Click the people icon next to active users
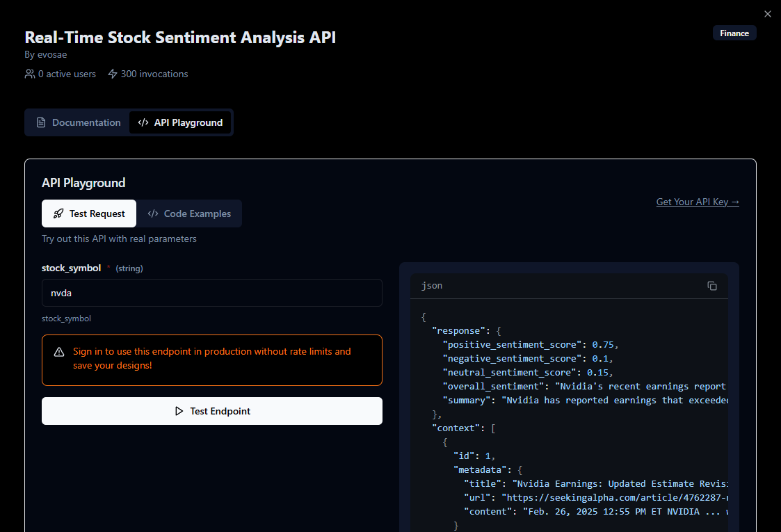Image resolution: width=781 pixels, height=532 pixels. [30, 74]
